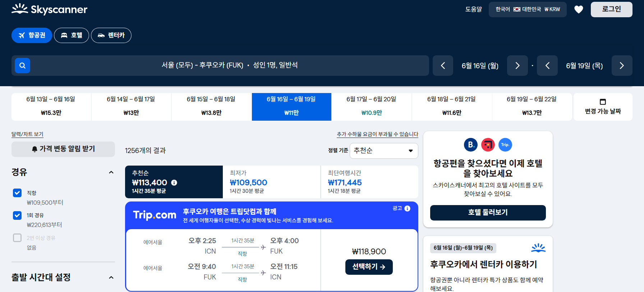Toggle the 직항 direct flight checkbox
The height and width of the screenshot is (292, 644).
click(x=17, y=193)
